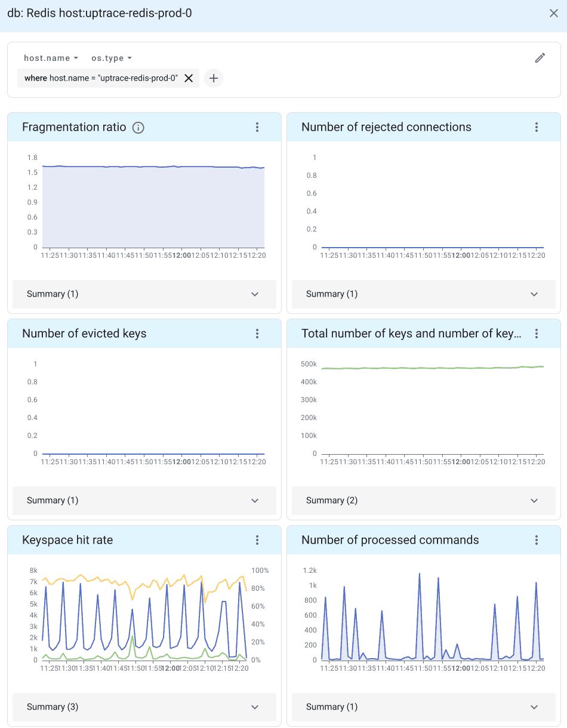This screenshot has height=728, width=567.
Task: Add a new filter with the plus button
Action: [x=213, y=78]
